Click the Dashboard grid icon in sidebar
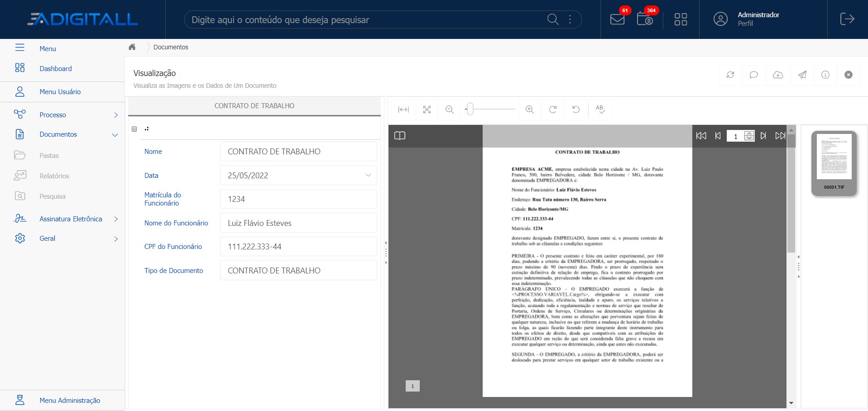This screenshot has height=411, width=868. pyautogui.click(x=20, y=68)
